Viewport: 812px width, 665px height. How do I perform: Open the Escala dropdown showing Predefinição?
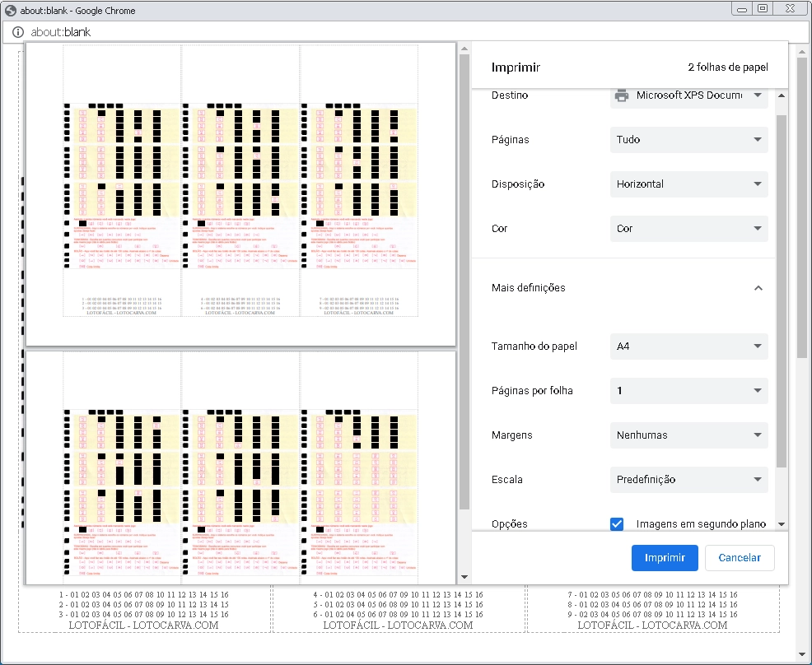688,479
